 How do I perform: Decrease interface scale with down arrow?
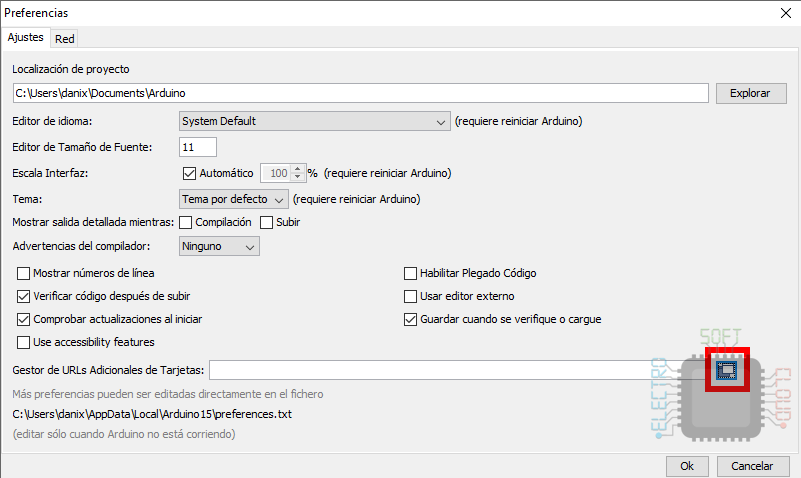click(x=298, y=177)
